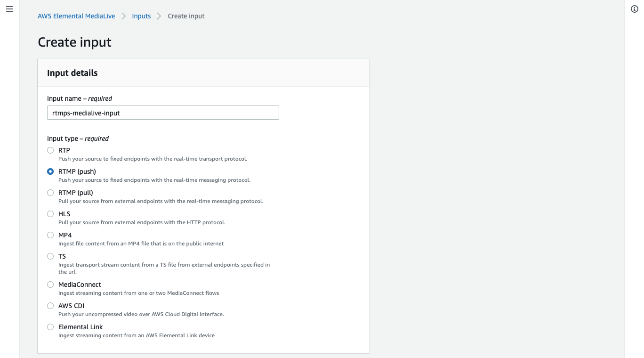Viewport: 644px width, 358px height.
Task: Click the 'Input type – required' label
Action: [78, 138]
